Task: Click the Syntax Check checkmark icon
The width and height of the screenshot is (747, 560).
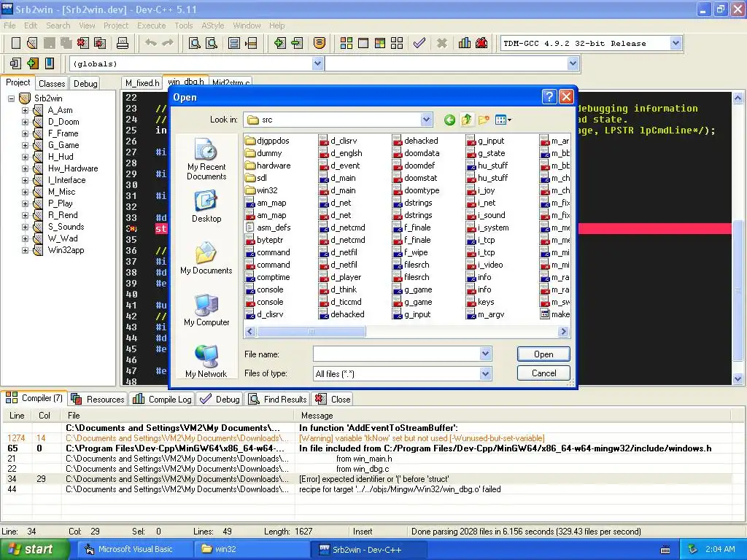Action: [419, 43]
